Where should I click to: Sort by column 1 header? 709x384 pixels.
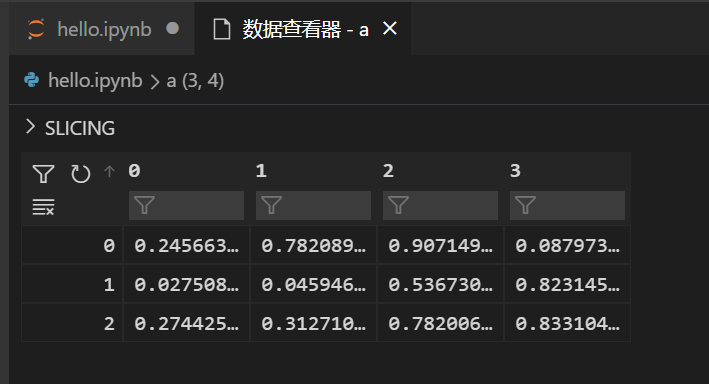click(261, 171)
